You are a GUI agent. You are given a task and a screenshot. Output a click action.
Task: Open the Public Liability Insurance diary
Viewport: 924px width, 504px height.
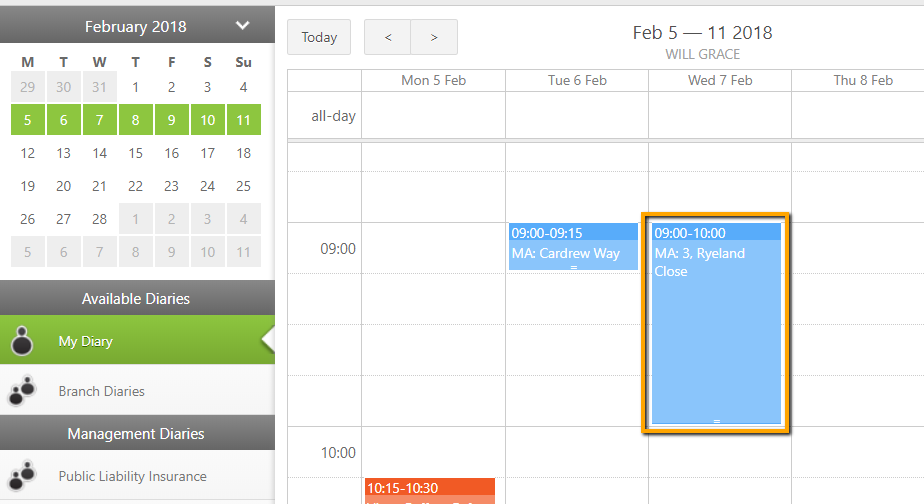coord(137,476)
